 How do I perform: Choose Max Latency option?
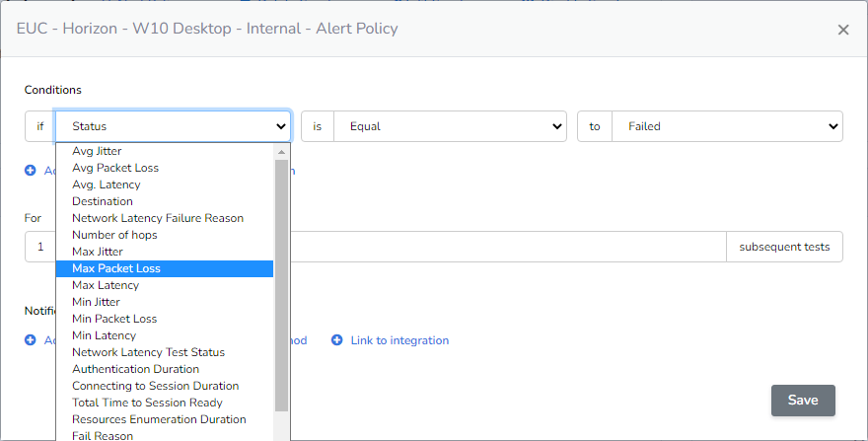[165, 285]
